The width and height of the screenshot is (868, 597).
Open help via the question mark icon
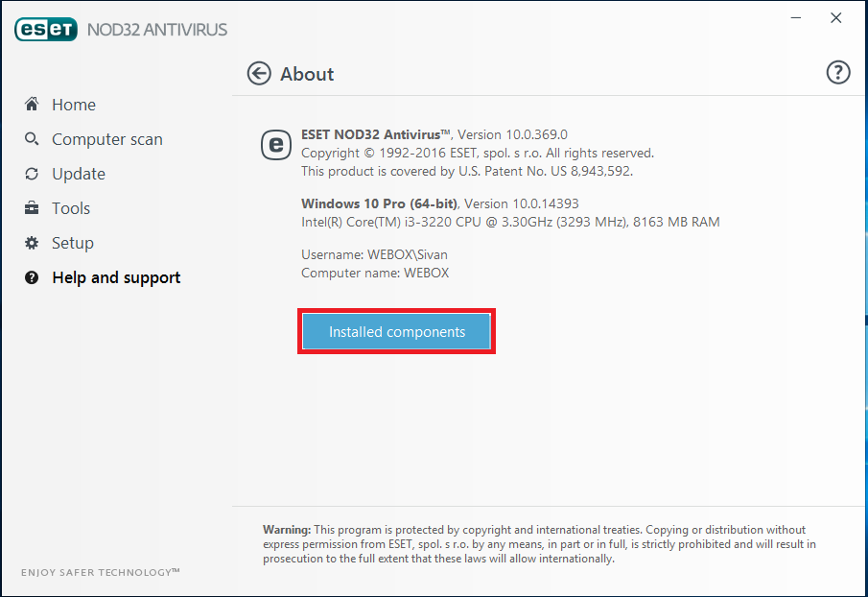point(838,72)
